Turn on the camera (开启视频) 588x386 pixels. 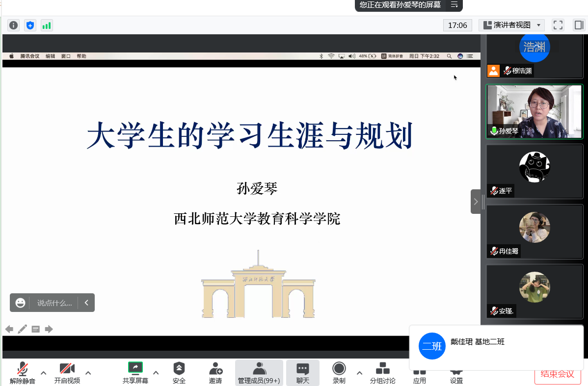(67, 373)
